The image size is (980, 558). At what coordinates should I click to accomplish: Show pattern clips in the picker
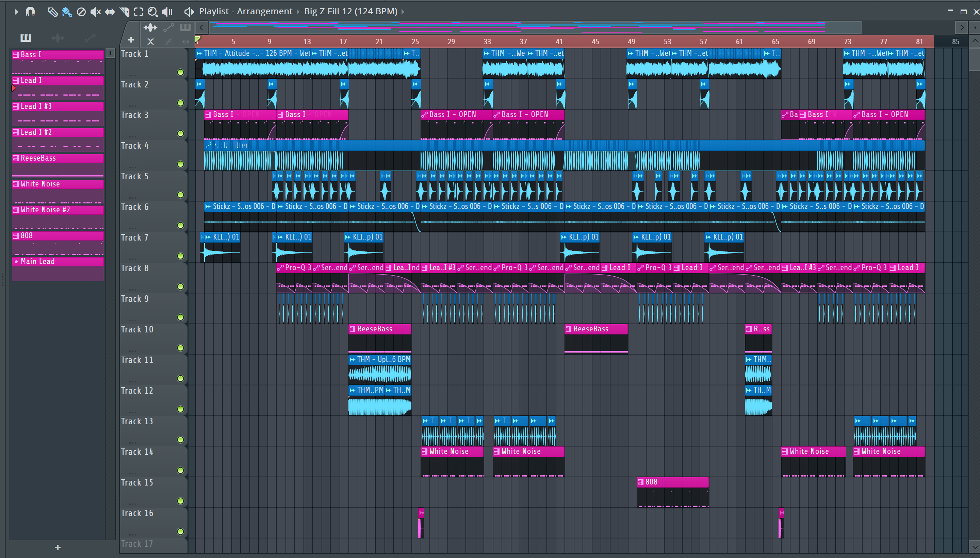[26, 37]
